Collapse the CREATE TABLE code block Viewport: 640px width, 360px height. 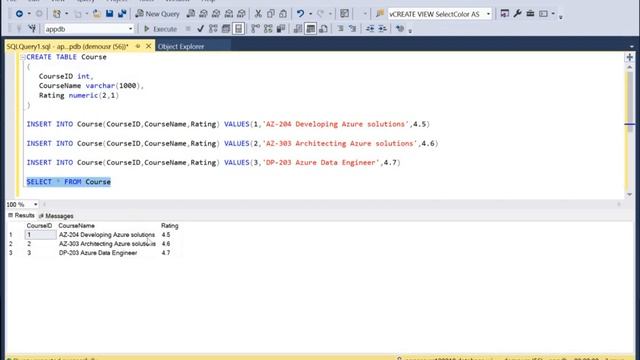23,57
